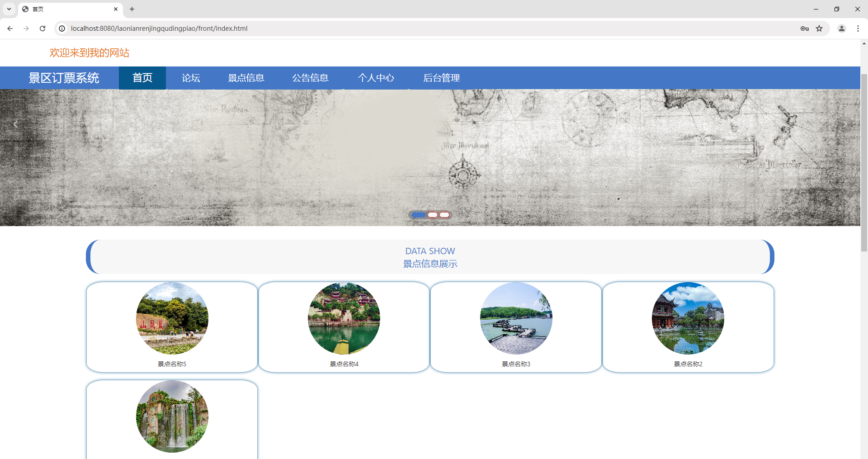This screenshot has width=868, height=459.
Task: Click the 景点名称2 label
Action: tap(688, 364)
